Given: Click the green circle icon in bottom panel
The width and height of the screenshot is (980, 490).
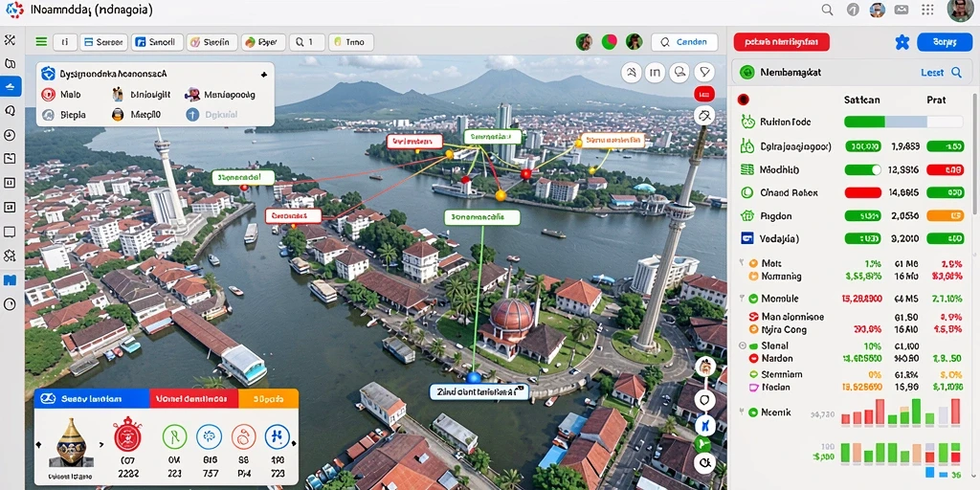Looking at the screenshot, I should pyautogui.click(x=174, y=436).
